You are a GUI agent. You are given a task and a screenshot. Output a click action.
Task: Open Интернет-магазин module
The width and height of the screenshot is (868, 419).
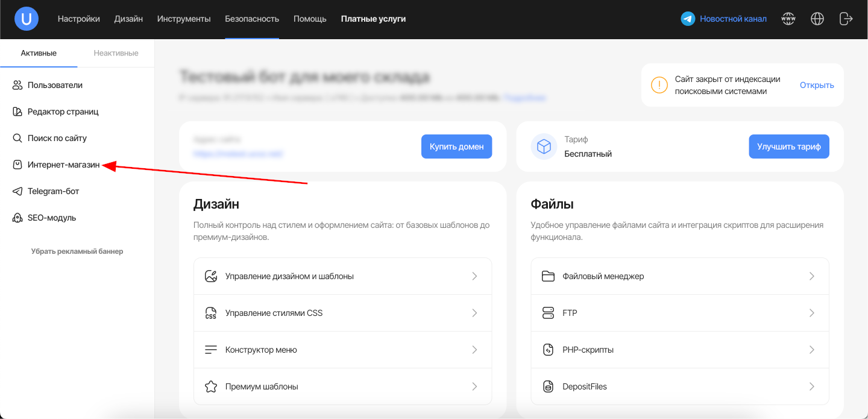point(63,165)
